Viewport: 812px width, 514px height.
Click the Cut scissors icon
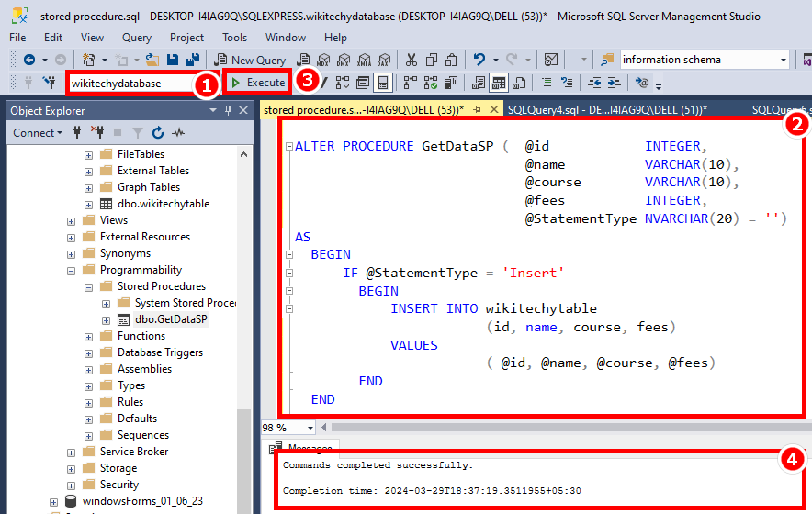coord(411,60)
